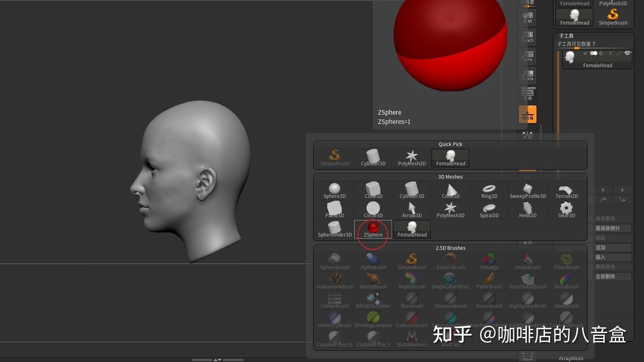Choose the PaintBrush tool

[x=489, y=281]
